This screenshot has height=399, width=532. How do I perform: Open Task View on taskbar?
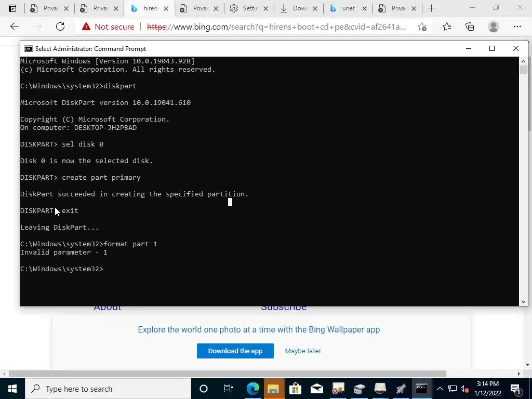[229, 389]
